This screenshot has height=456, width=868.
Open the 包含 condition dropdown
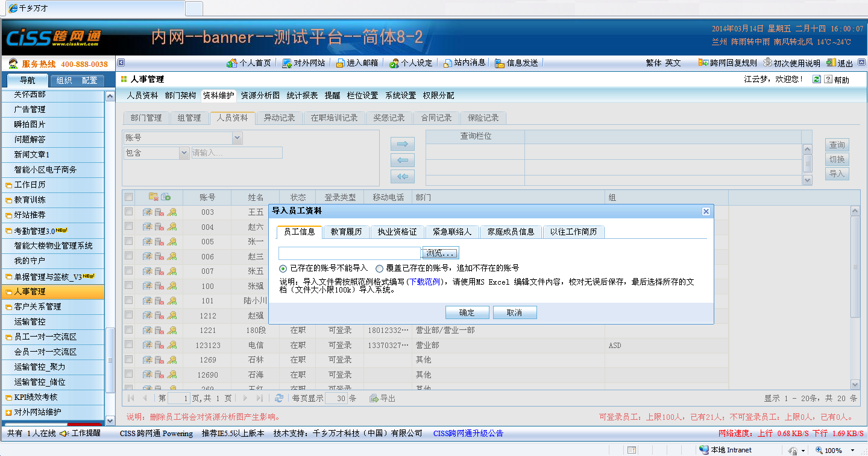(184, 153)
